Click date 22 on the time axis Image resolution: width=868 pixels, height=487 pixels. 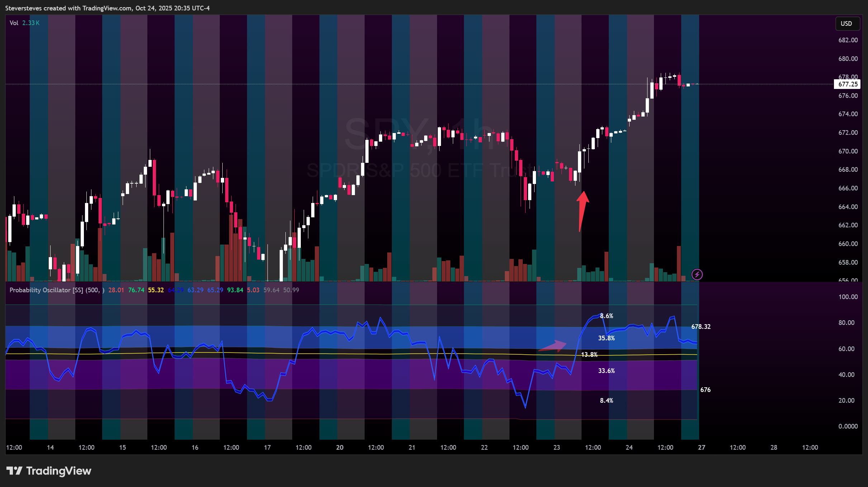tap(484, 448)
